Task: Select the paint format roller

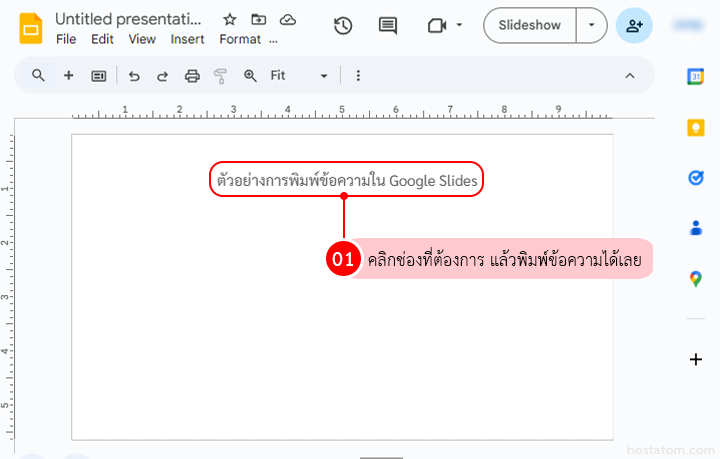Action: (220, 76)
